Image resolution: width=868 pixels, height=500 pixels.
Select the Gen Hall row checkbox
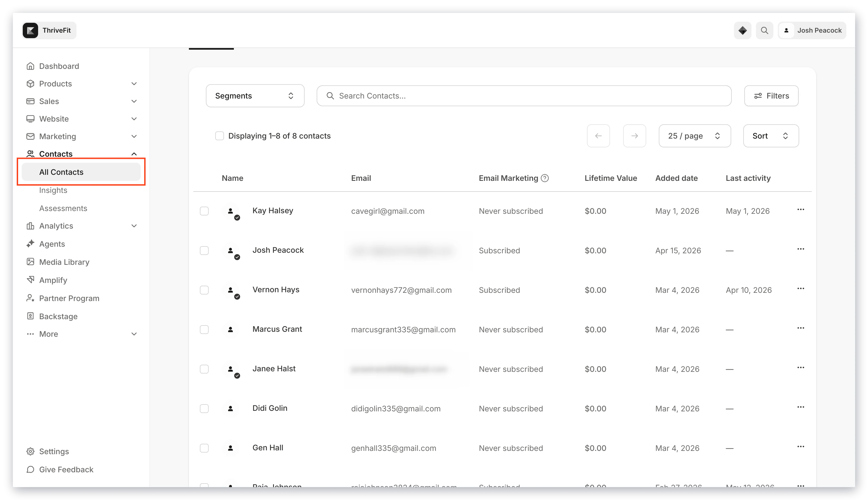coord(204,448)
